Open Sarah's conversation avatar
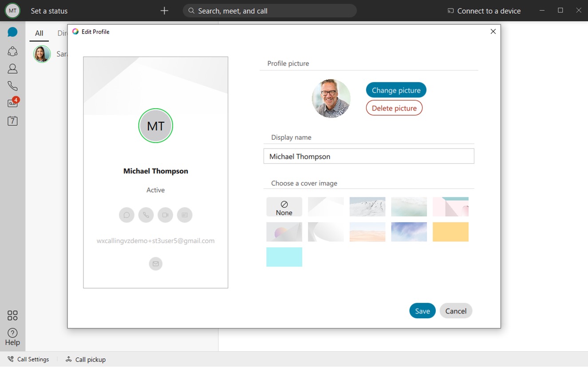The image size is (588, 368). [41, 54]
